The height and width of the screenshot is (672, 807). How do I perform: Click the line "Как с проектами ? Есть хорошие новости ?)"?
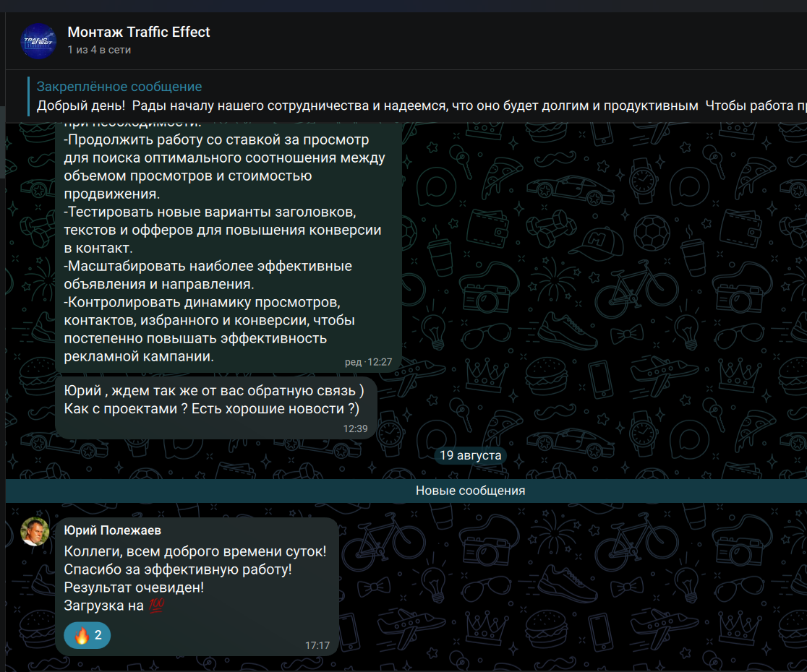pyautogui.click(x=212, y=409)
